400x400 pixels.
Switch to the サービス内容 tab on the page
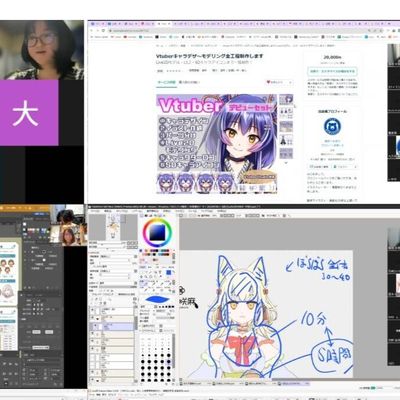point(166,82)
